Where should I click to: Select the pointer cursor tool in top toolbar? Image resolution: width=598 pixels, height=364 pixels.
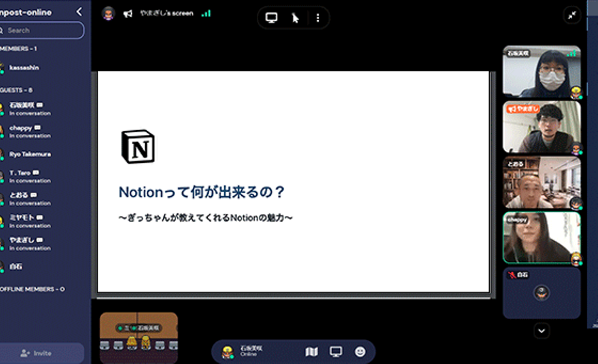[295, 18]
